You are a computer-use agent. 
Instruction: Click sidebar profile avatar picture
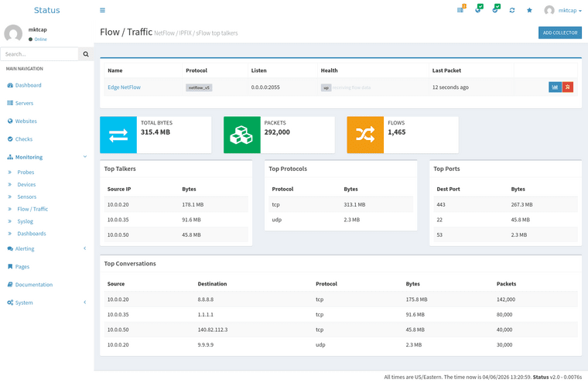pos(13,33)
